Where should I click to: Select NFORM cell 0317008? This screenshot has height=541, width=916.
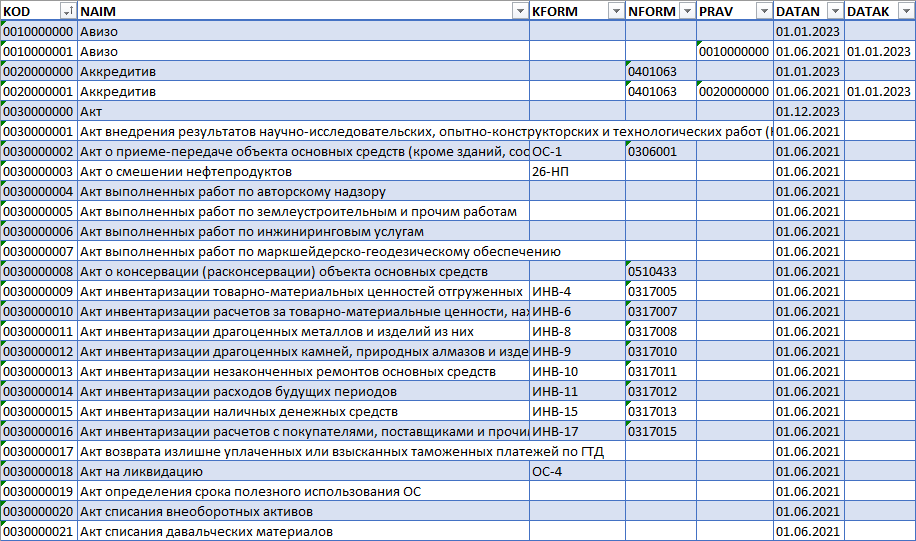click(x=661, y=332)
